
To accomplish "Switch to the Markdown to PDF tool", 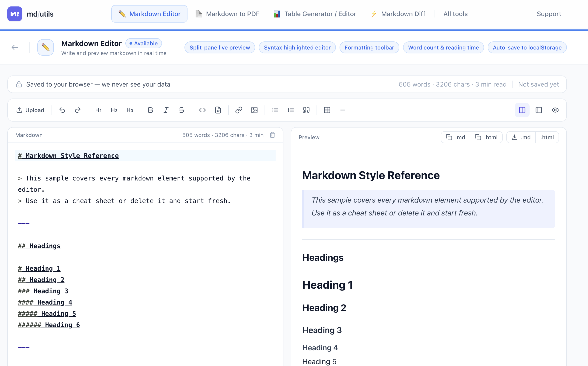I will (x=227, y=14).
